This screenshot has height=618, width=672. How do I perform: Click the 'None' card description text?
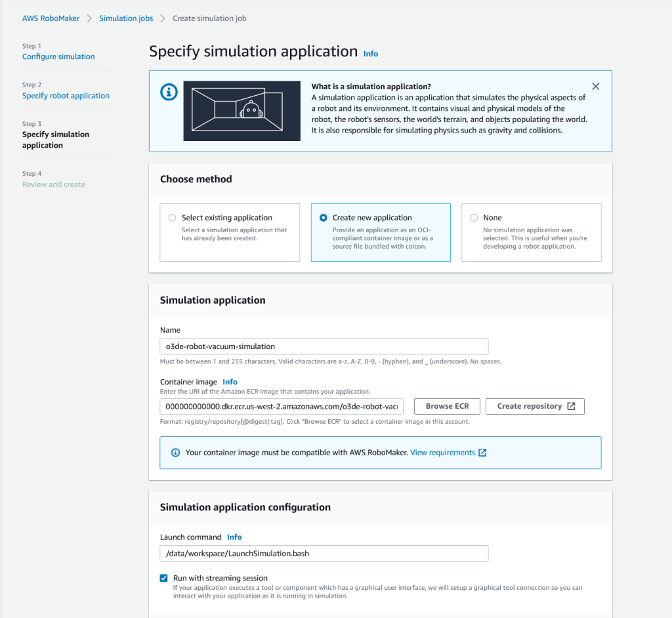[x=535, y=238]
